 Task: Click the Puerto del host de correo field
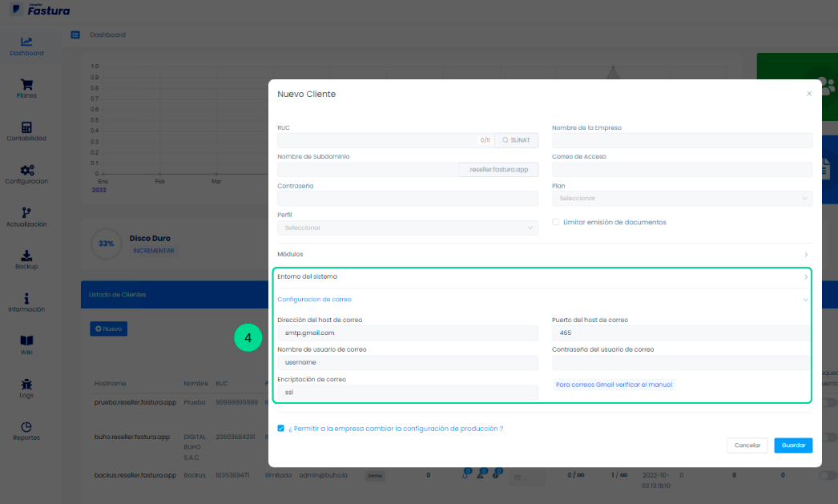(x=682, y=333)
